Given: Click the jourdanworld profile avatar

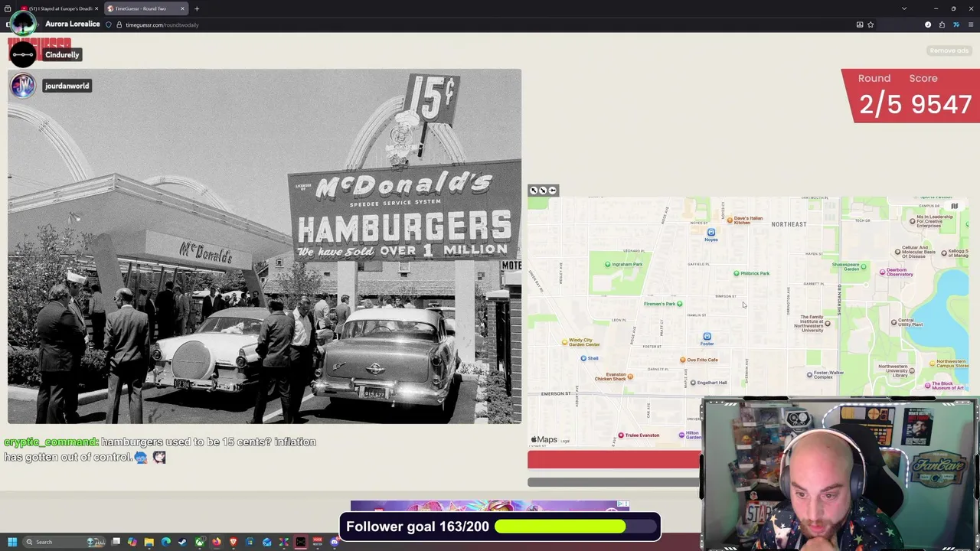Looking at the screenshot, I should [x=22, y=86].
